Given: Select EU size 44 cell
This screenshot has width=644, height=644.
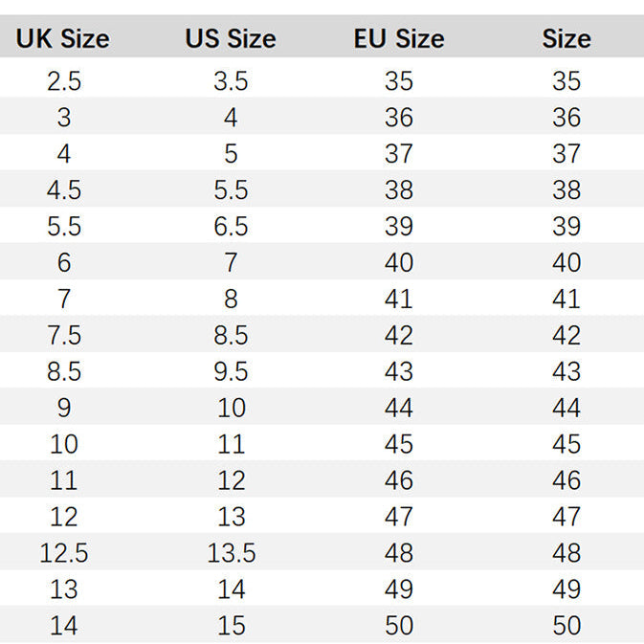Looking at the screenshot, I should (x=399, y=408).
